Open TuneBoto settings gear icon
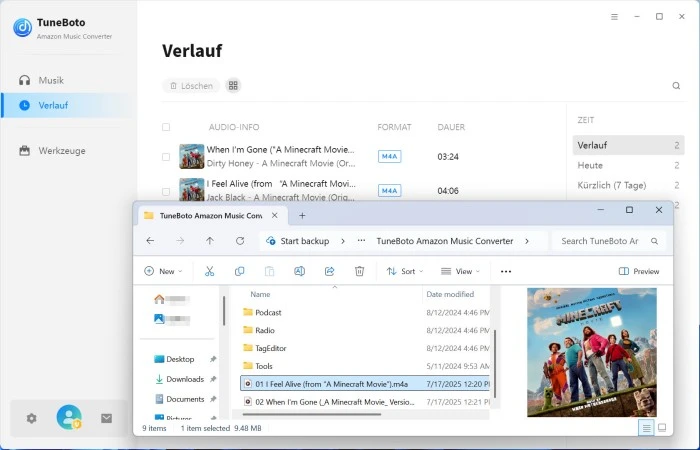The height and width of the screenshot is (450, 700). pos(31,418)
